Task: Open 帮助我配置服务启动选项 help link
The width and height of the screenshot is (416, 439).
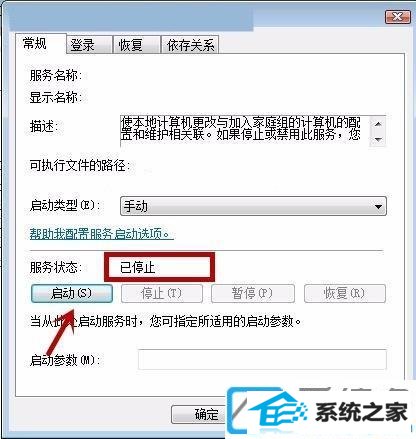Action: (x=102, y=234)
